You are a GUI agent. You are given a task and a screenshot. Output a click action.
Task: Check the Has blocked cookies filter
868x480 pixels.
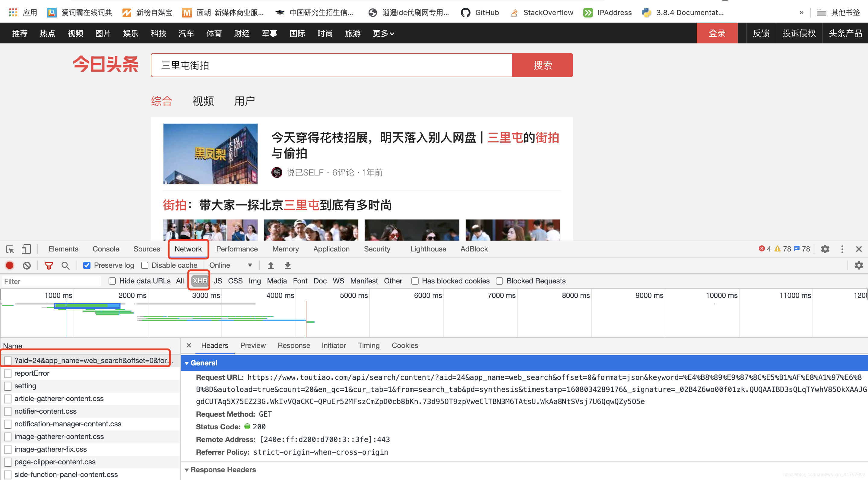click(415, 281)
